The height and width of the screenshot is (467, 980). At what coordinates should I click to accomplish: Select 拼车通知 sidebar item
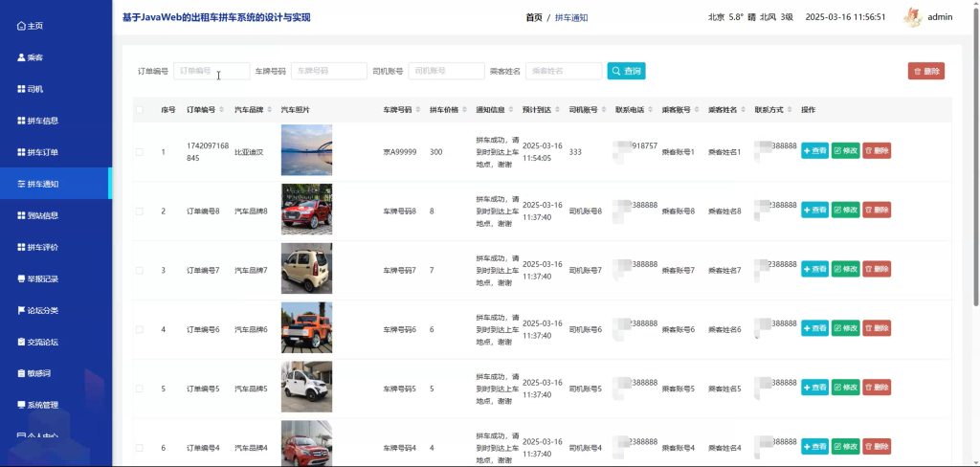click(56, 184)
